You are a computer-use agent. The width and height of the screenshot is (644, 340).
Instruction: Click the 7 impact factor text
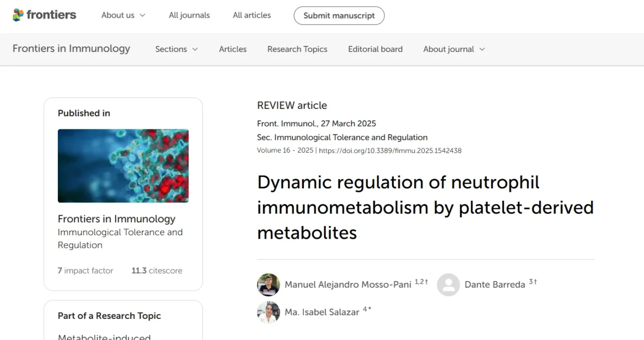click(x=86, y=271)
